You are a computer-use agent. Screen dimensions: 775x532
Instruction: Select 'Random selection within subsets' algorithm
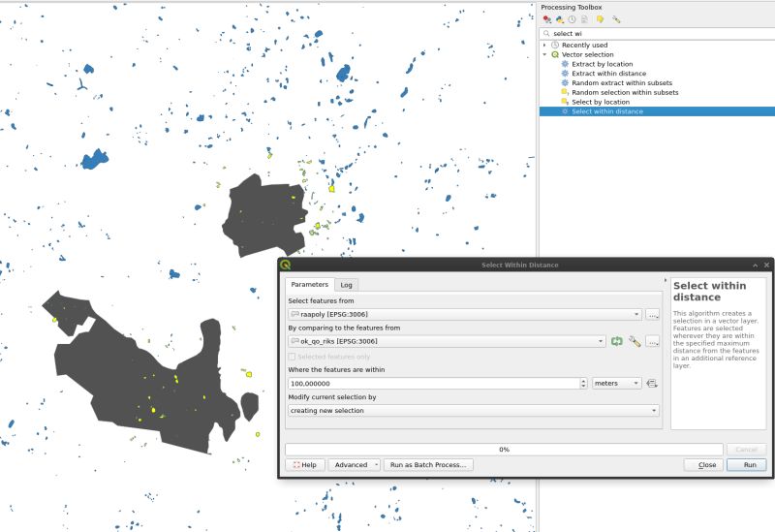pos(625,92)
